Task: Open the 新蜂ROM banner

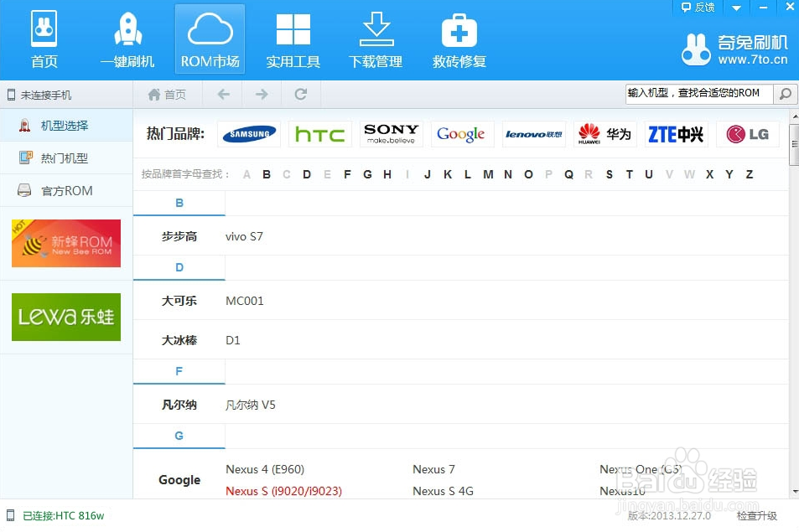Action: point(66,243)
